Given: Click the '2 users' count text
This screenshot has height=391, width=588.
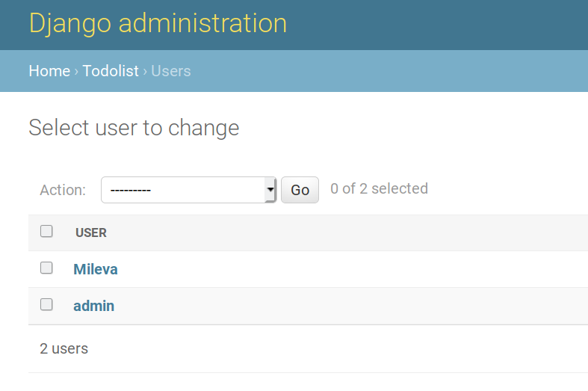Looking at the screenshot, I should pos(64,348).
